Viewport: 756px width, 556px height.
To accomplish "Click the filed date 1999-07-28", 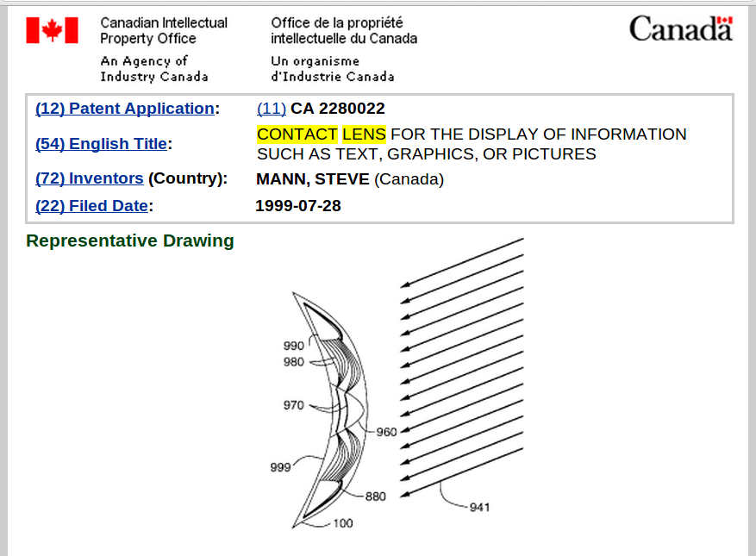I will pyautogui.click(x=298, y=206).
